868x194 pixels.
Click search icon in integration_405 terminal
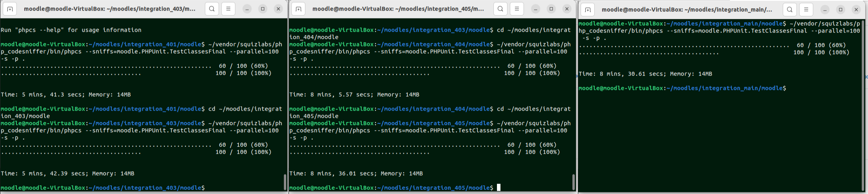click(500, 9)
